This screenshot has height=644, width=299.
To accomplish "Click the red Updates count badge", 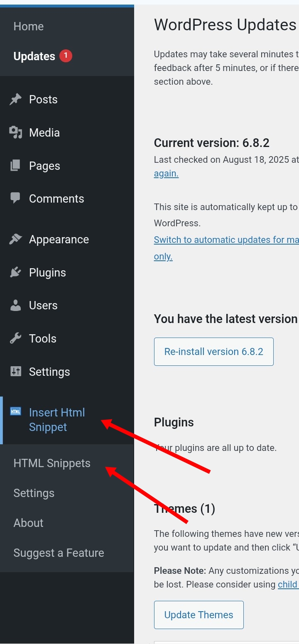I will point(66,56).
